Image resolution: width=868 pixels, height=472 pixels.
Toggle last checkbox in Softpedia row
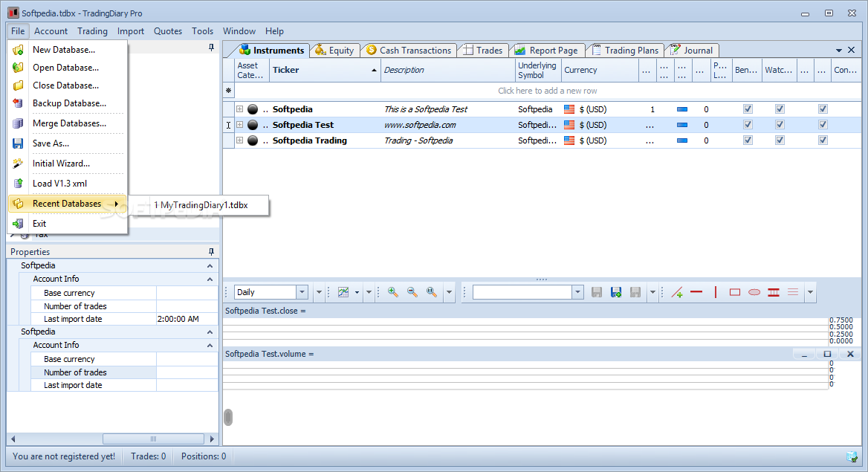(x=823, y=109)
